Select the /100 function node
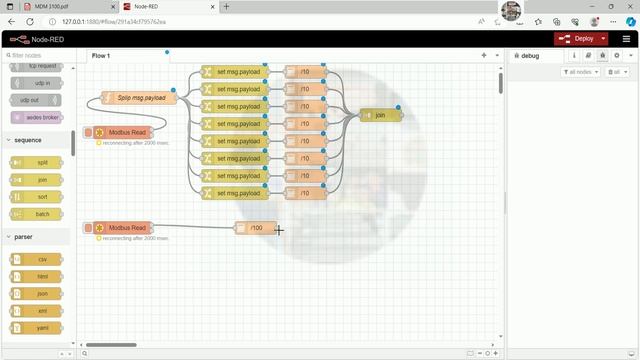The height and width of the screenshot is (360, 640). pyautogui.click(x=256, y=228)
